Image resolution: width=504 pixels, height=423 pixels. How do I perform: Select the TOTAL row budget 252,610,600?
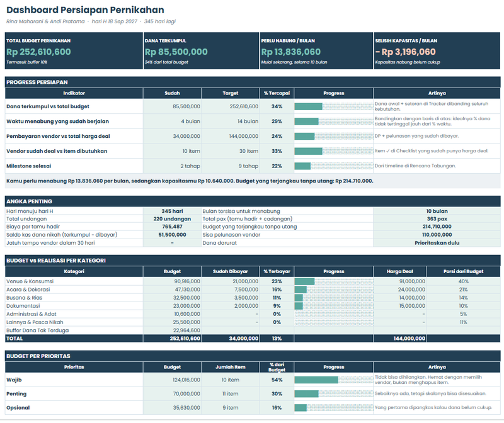(172, 338)
